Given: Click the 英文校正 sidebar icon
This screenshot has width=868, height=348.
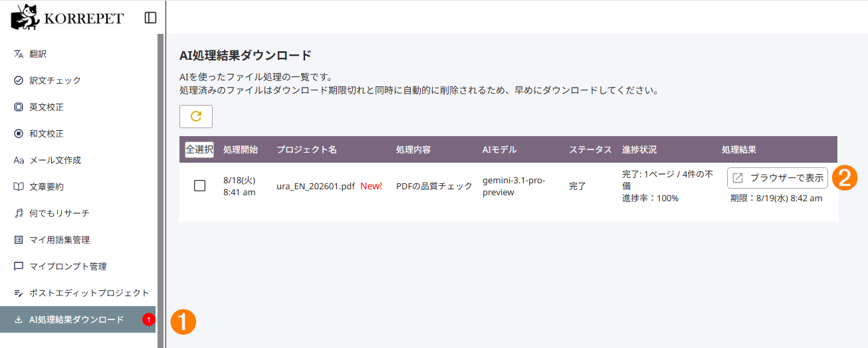Looking at the screenshot, I should (x=19, y=107).
